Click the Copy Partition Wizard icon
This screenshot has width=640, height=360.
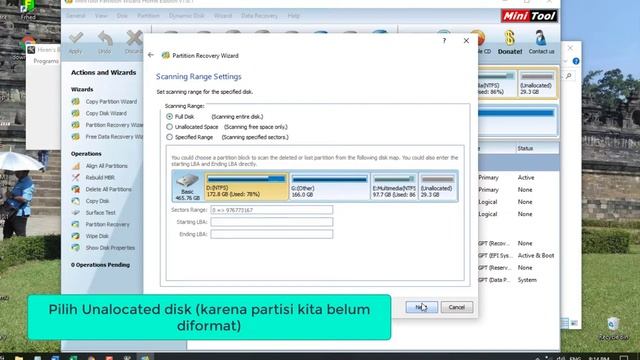[76, 101]
